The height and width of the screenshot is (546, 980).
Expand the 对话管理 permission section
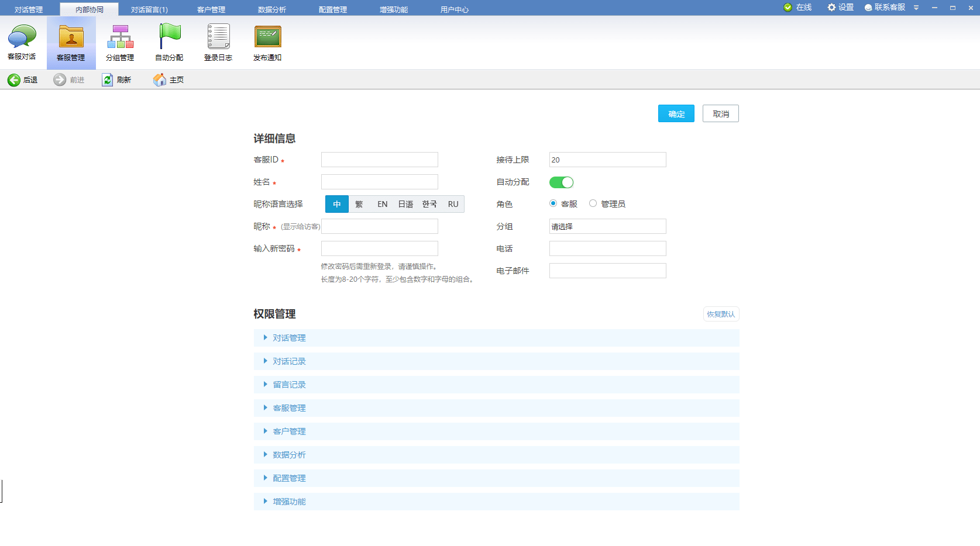point(496,338)
